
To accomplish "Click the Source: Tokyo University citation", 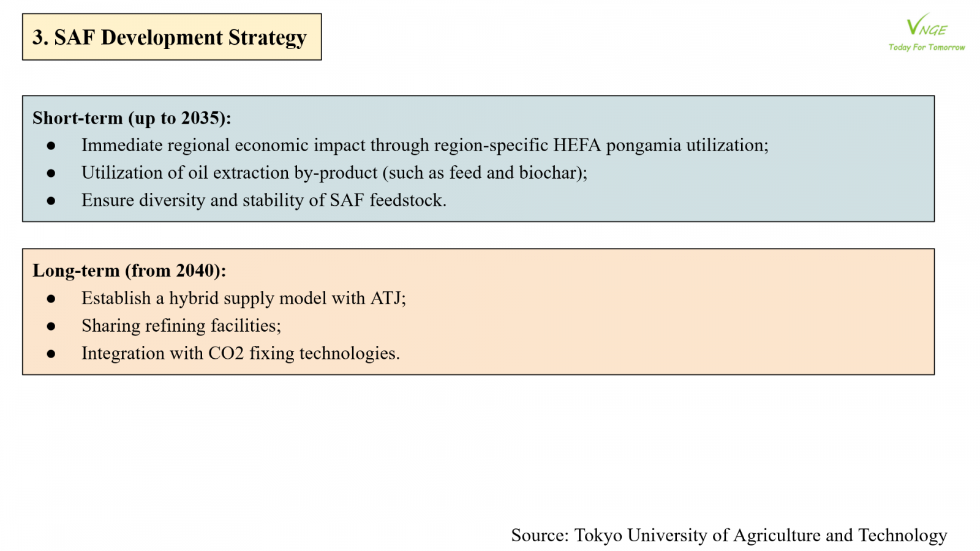I will click(729, 535).
